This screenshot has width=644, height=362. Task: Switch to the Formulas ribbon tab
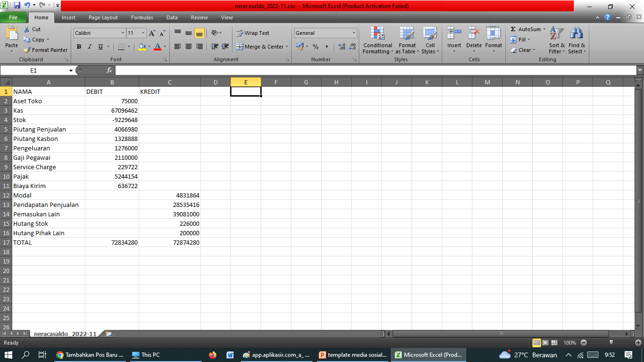[141, 17]
